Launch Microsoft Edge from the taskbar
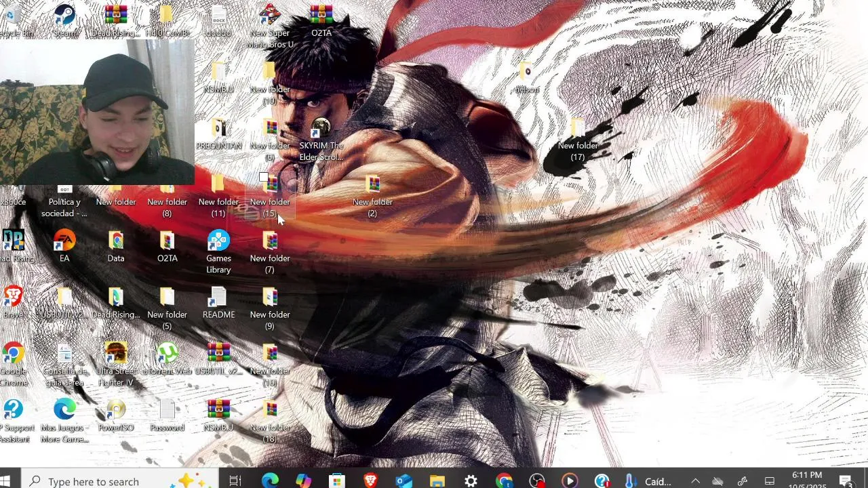This screenshot has height=488, width=868. [270, 481]
